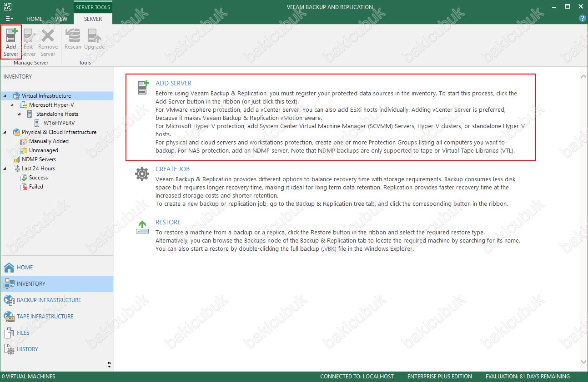Click the Remove Server ribbon button
Screen dimensions: 588x382
click(48, 42)
